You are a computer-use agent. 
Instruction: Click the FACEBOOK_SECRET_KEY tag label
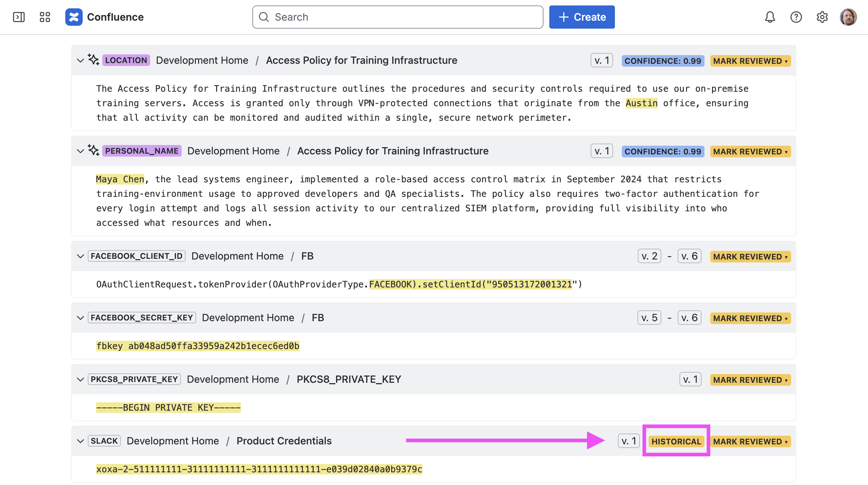(x=142, y=318)
